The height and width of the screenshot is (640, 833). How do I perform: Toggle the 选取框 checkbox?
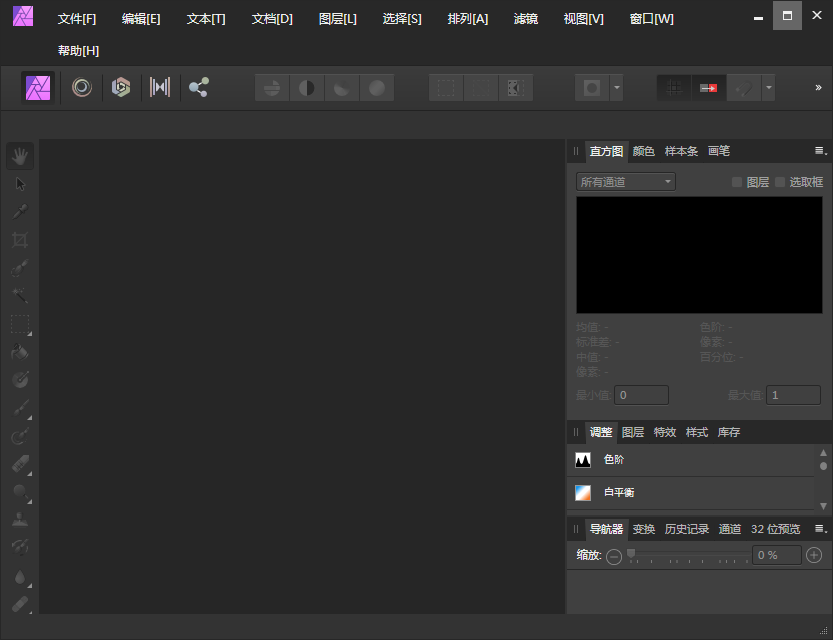pos(780,182)
